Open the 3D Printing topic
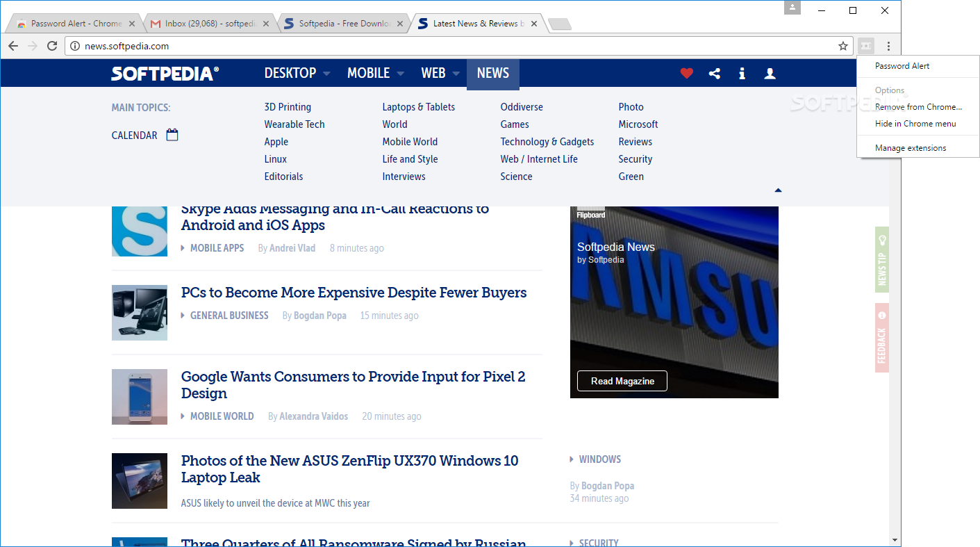Image resolution: width=980 pixels, height=547 pixels. [288, 107]
